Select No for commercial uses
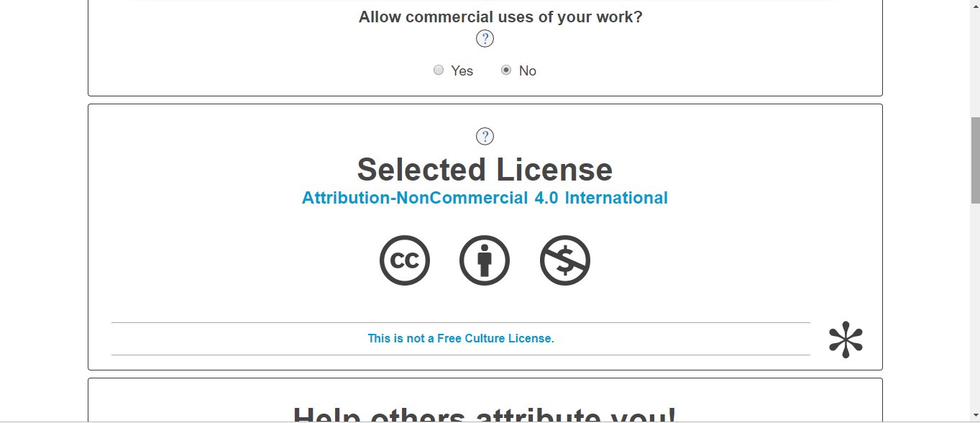Image resolution: width=980 pixels, height=423 pixels. click(x=506, y=70)
